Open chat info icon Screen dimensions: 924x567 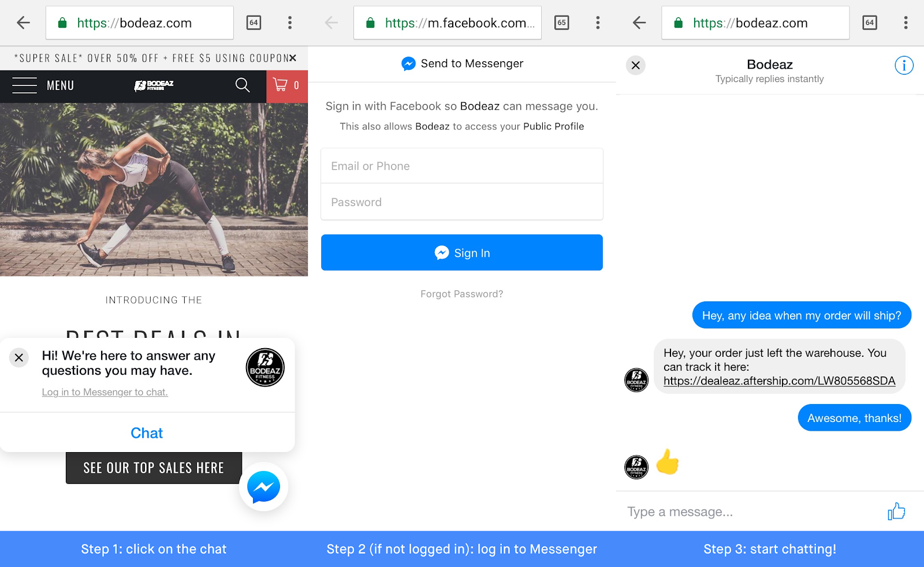[904, 65]
